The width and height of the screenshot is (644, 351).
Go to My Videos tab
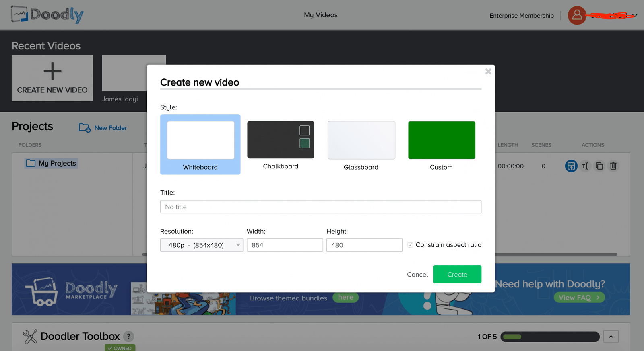pyautogui.click(x=321, y=15)
